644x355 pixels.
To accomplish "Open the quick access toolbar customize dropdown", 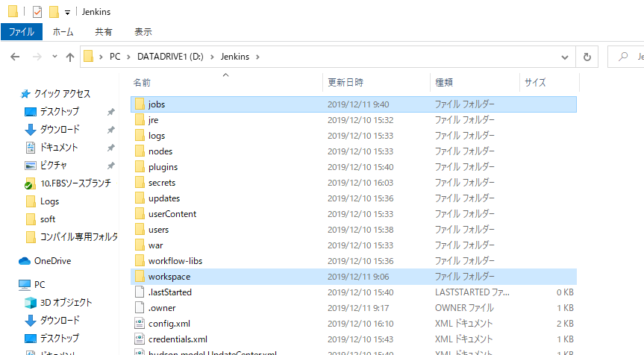I will (67, 13).
